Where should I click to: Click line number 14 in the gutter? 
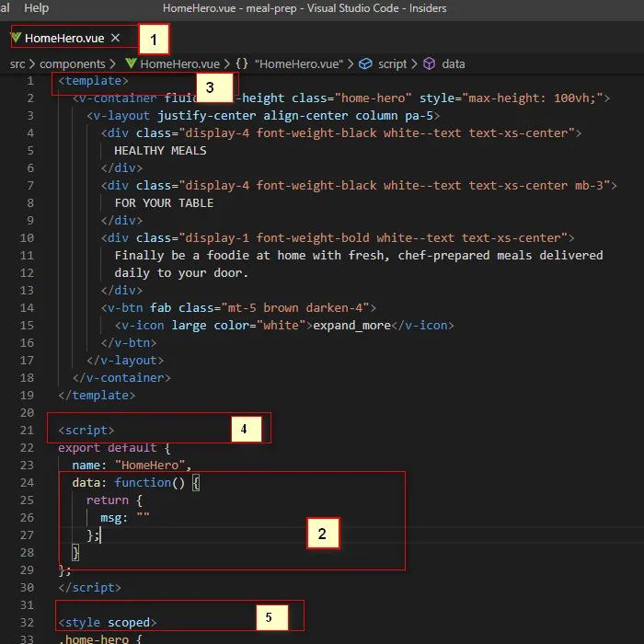coord(27,308)
